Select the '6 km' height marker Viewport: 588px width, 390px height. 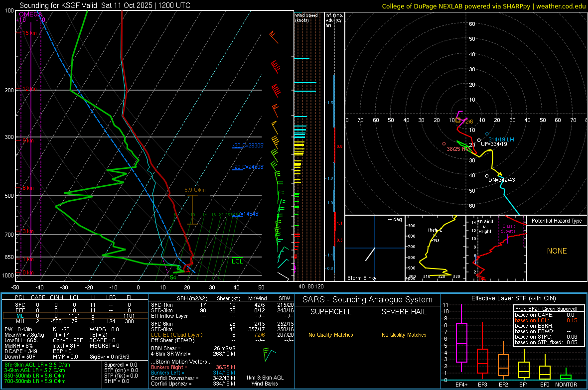click(x=28, y=188)
